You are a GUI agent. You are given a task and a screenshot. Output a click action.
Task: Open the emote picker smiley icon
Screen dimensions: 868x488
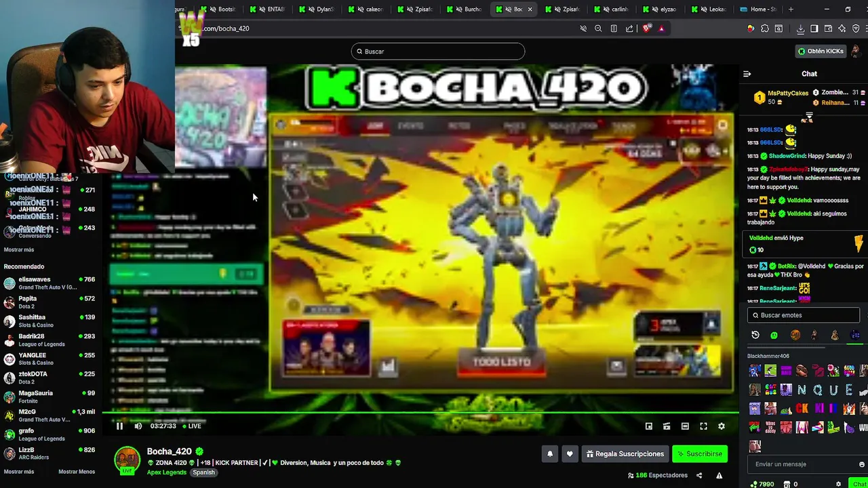pyautogui.click(x=862, y=464)
